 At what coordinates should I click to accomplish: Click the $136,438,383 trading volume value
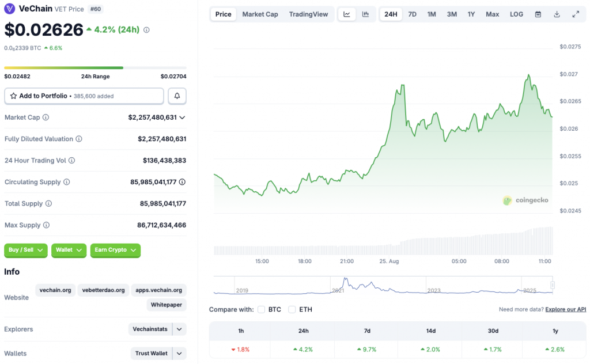(164, 161)
